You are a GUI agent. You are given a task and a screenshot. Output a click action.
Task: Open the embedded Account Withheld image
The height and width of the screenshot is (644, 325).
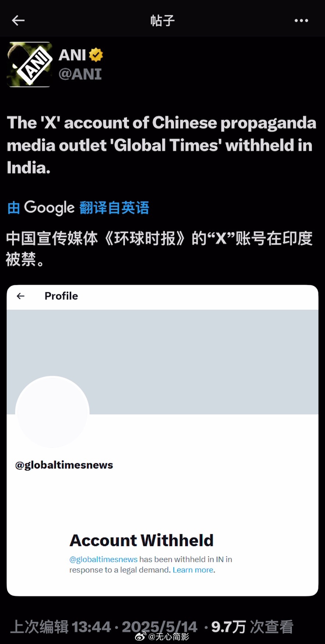[x=162, y=440]
